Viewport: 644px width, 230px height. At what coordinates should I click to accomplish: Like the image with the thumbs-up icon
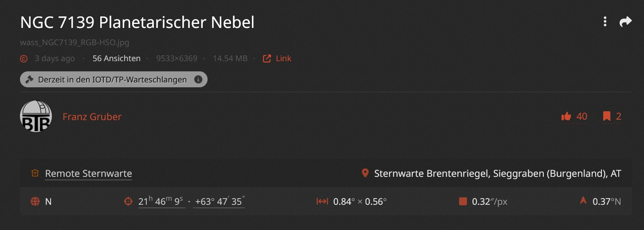click(x=566, y=117)
